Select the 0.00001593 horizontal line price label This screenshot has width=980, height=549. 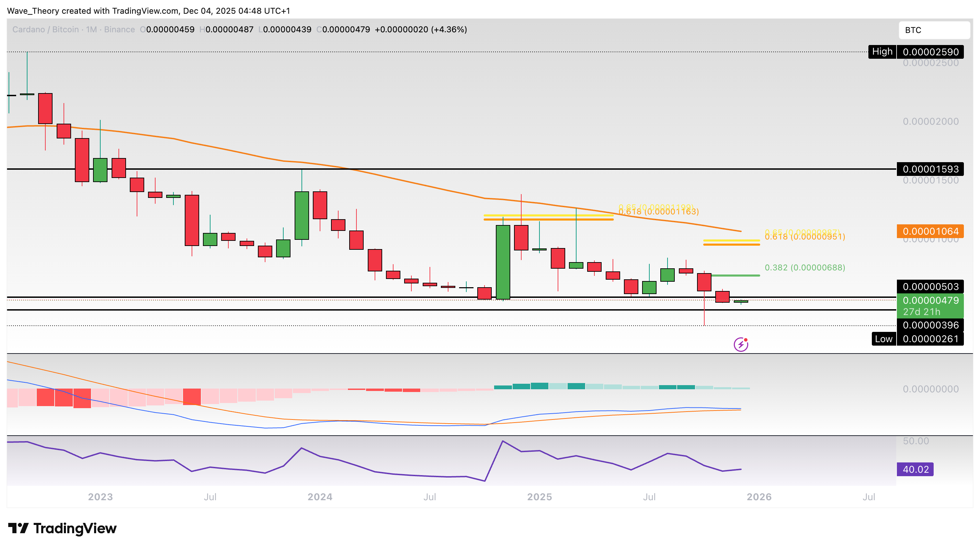coord(930,169)
